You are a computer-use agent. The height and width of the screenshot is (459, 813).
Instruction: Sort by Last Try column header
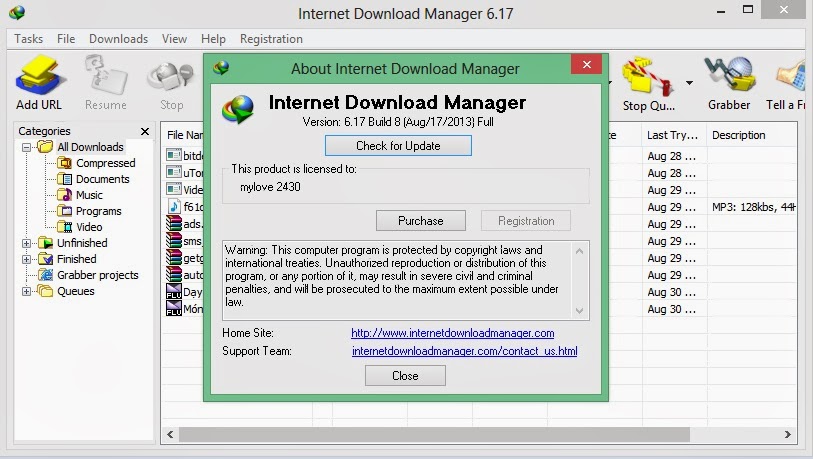point(672,135)
